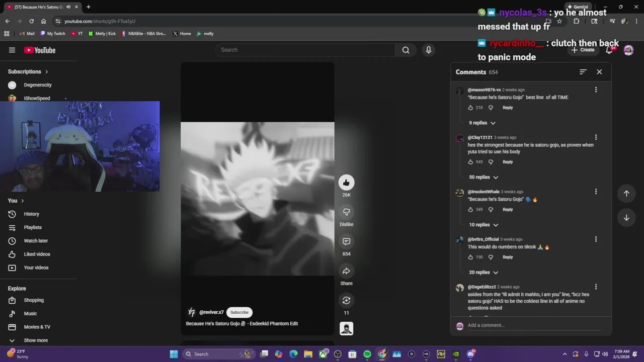Open options menu on @Clay12121 comment
This screenshot has height=362, width=644.
pyautogui.click(x=596, y=137)
